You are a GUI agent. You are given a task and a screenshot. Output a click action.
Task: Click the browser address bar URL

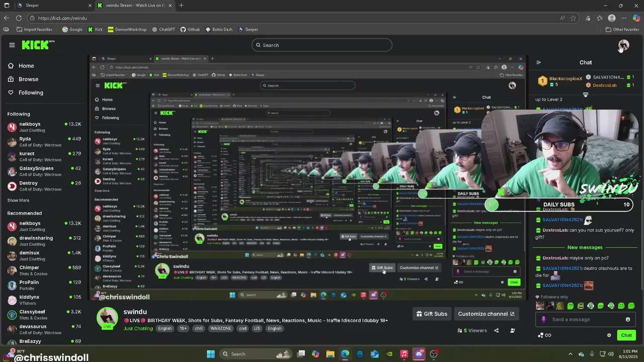(62, 18)
